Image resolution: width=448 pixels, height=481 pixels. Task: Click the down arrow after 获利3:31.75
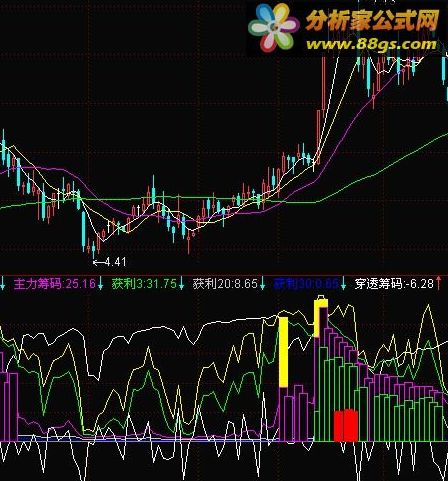pyautogui.click(x=181, y=284)
